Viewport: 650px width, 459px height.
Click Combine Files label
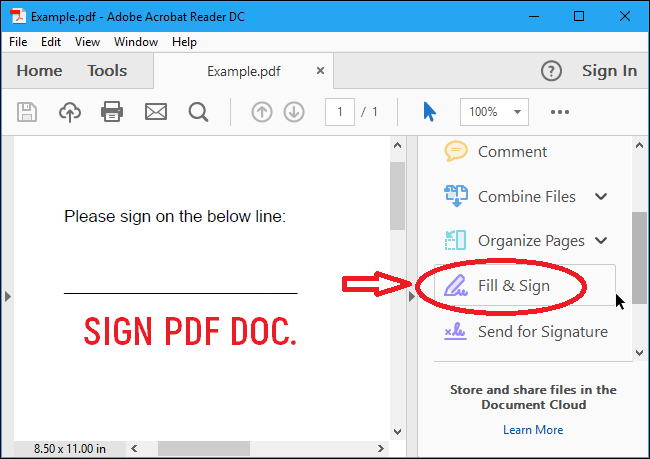pyautogui.click(x=527, y=197)
